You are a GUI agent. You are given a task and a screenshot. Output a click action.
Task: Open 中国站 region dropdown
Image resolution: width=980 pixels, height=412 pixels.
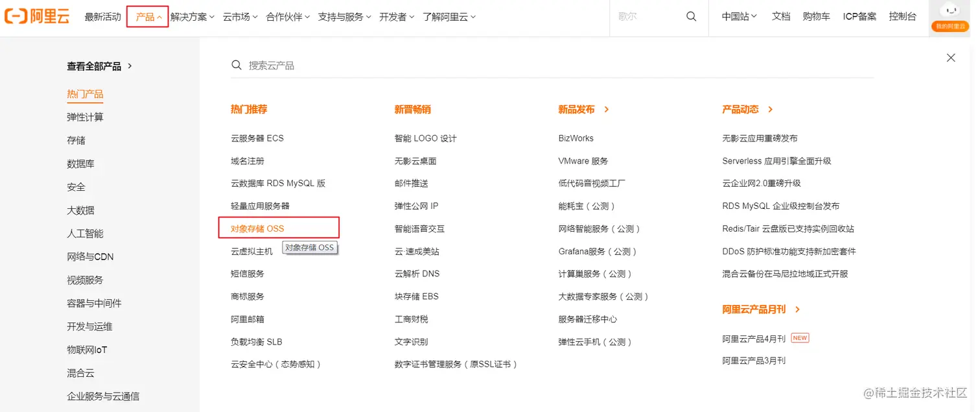click(x=740, y=17)
